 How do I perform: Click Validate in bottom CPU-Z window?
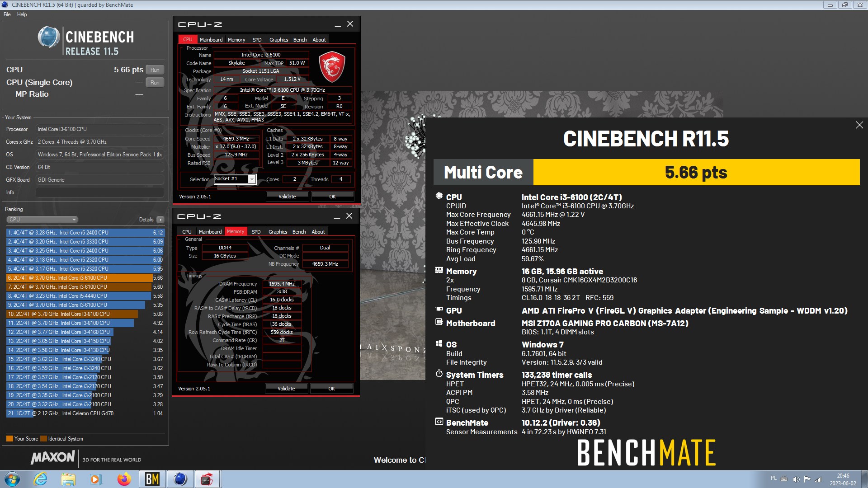tap(286, 389)
